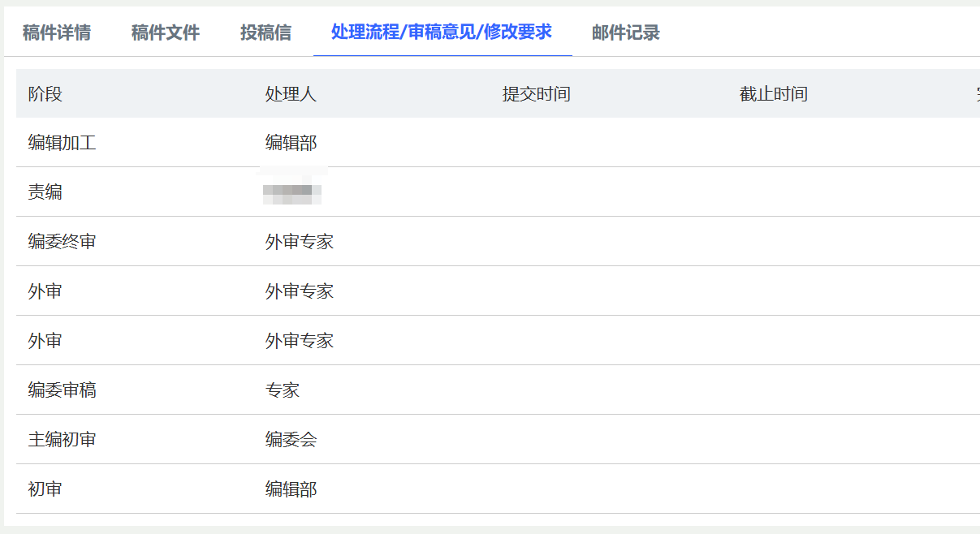
Task: Click the 编委审稿 stage cell
Action: coord(63,390)
